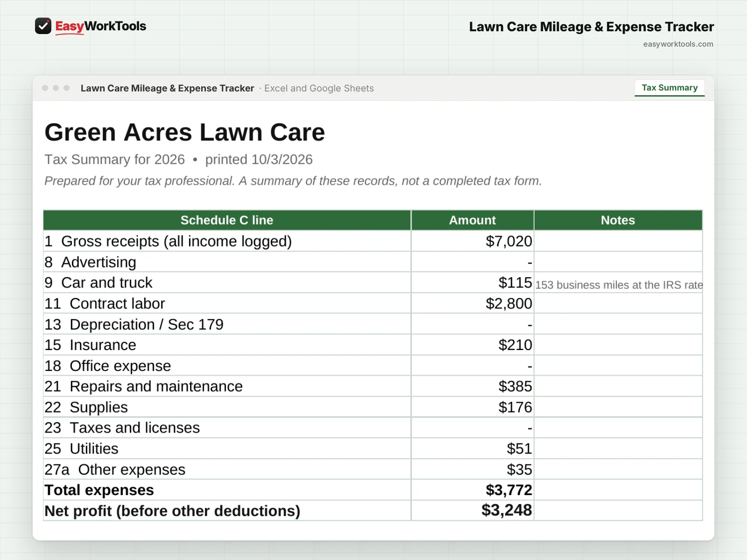Click the window title 'Lawn Care Mileage & Expense Tracker'

[x=167, y=88]
